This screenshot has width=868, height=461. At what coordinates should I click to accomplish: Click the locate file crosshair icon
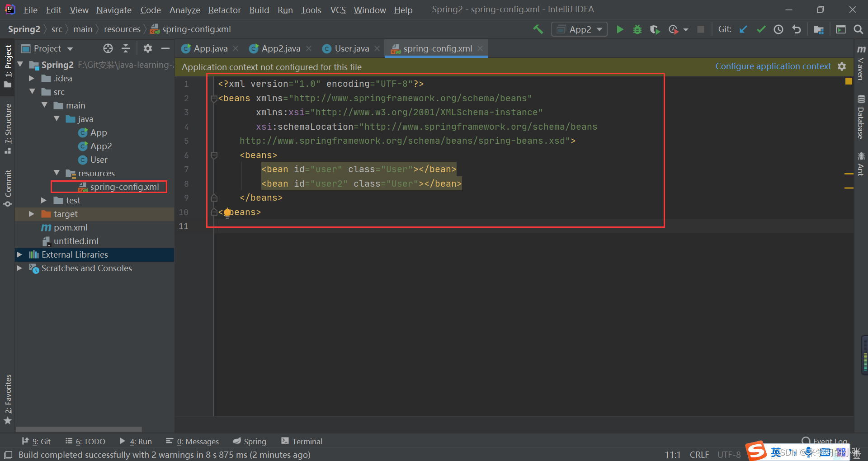[x=108, y=48]
